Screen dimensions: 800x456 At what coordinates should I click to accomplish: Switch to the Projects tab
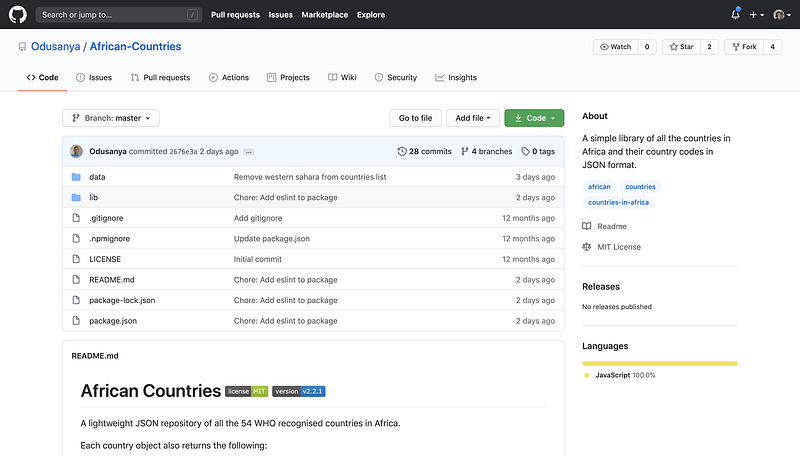[288, 78]
